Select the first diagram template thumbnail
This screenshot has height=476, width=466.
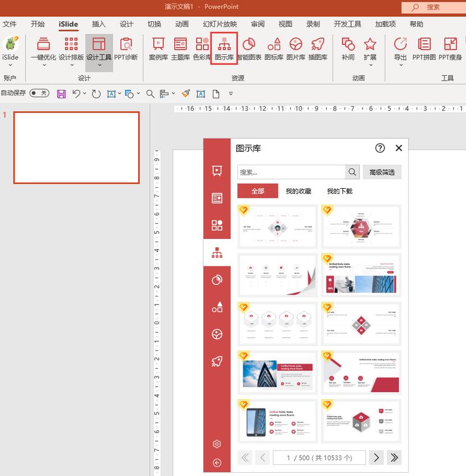pos(277,226)
